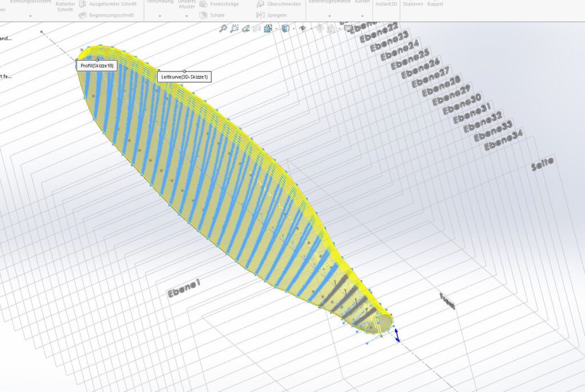
Task: Click the Profil(Skizze18) callout label
Action: tap(97, 66)
